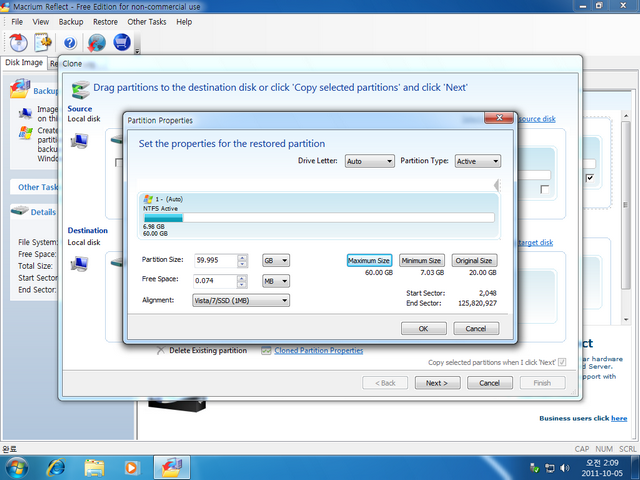Screen dimensions: 640x480
Task: Click the main window vertical scrollbar down arrow
Action: coord(626,320)
